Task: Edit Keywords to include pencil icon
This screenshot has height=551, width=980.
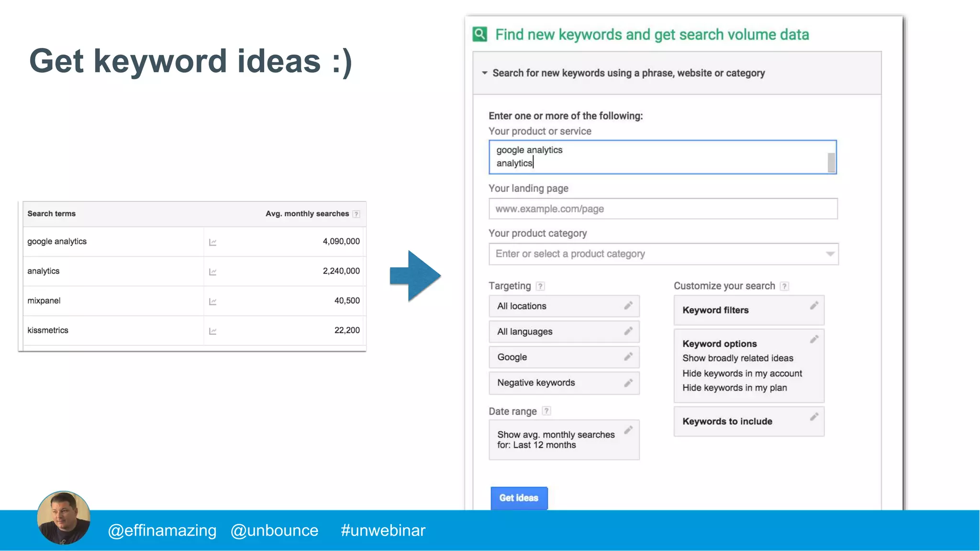Action: (x=814, y=417)
